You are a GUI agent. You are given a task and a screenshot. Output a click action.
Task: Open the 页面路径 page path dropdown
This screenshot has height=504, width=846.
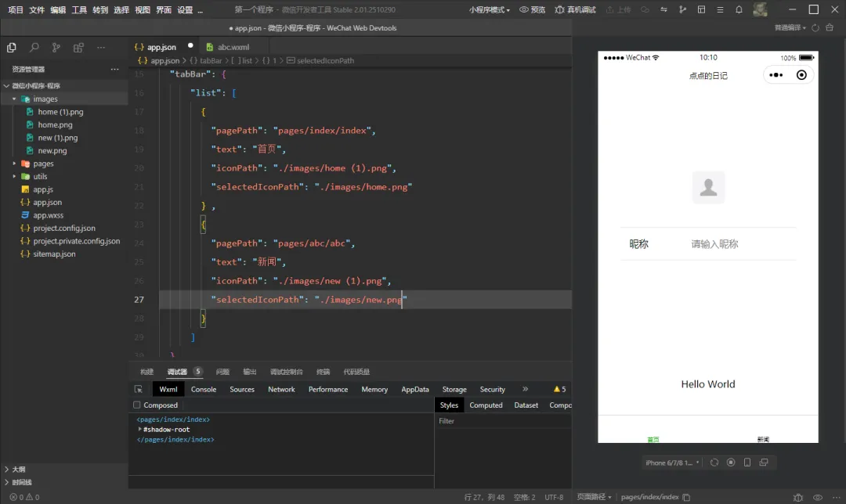coord(594,497)
